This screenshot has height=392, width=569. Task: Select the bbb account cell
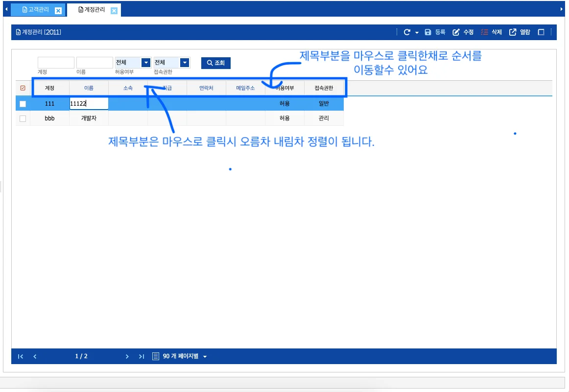pyautogui.click(x=50, y=118)
